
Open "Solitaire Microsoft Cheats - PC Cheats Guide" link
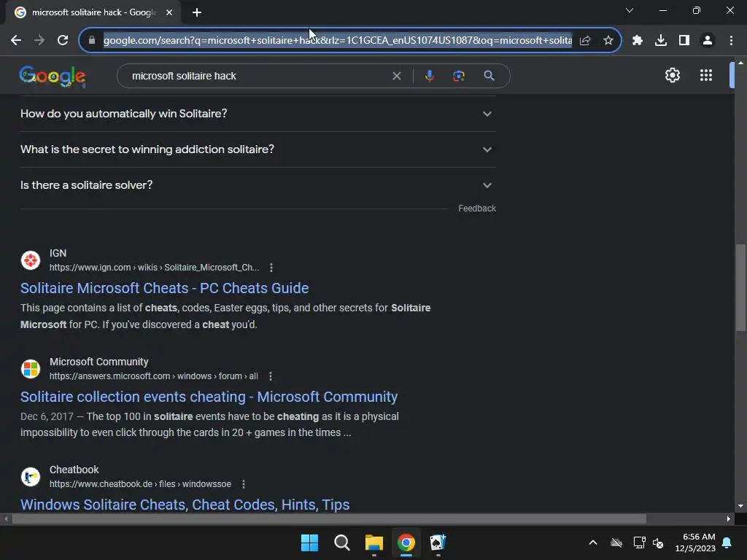click(x=164, y=288)
